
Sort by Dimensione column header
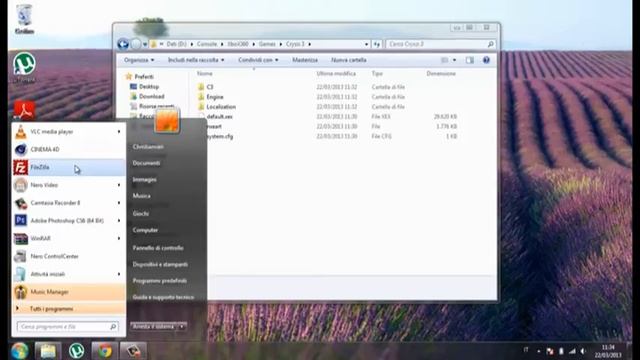441,73
